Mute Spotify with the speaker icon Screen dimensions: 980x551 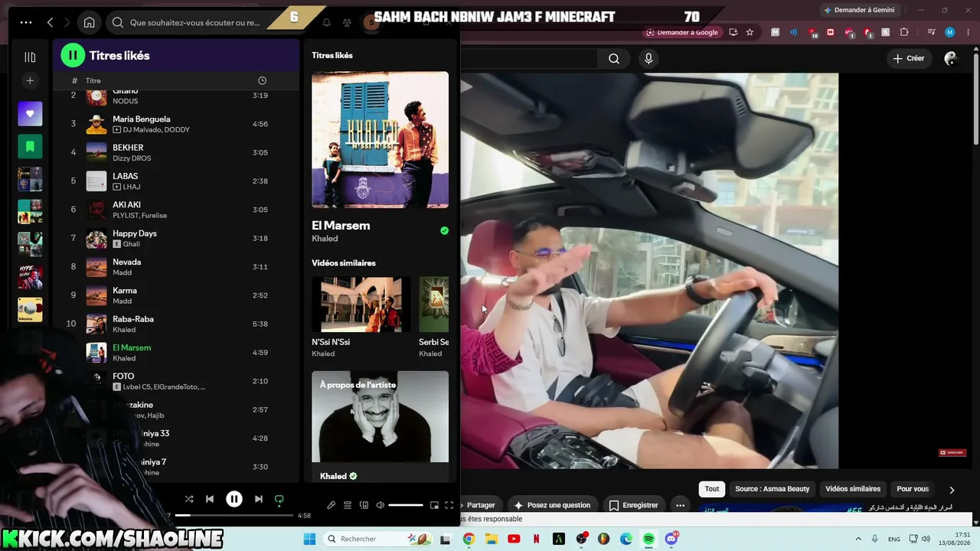pyautogui.click(x=381, y=505)
